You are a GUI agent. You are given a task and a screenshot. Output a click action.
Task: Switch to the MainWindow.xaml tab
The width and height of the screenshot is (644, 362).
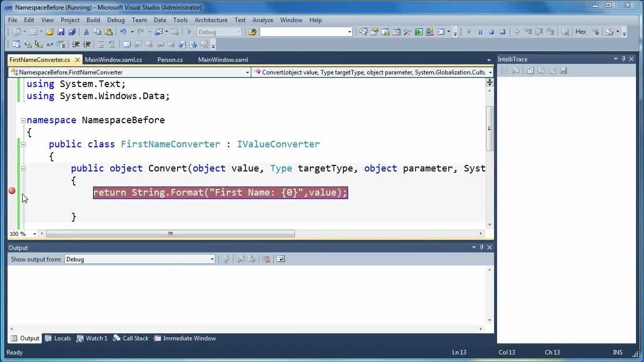[x=223, y=59]
